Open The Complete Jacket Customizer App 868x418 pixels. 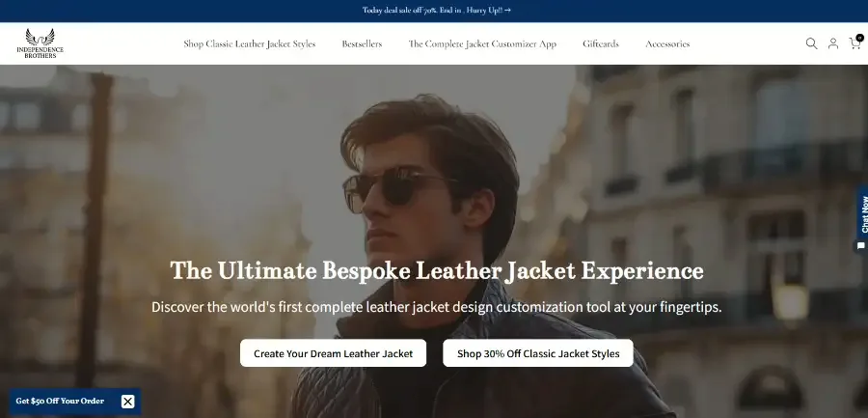coord(482,43)
